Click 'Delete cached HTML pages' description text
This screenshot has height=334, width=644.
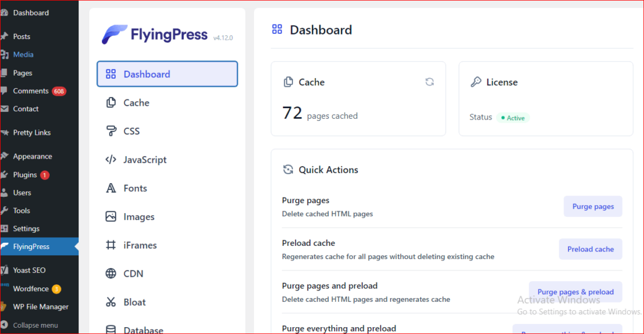coord(327,214)
